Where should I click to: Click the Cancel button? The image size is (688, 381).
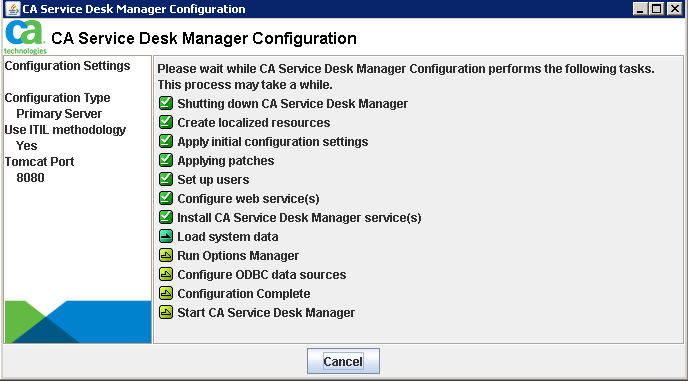pos(343,361)
